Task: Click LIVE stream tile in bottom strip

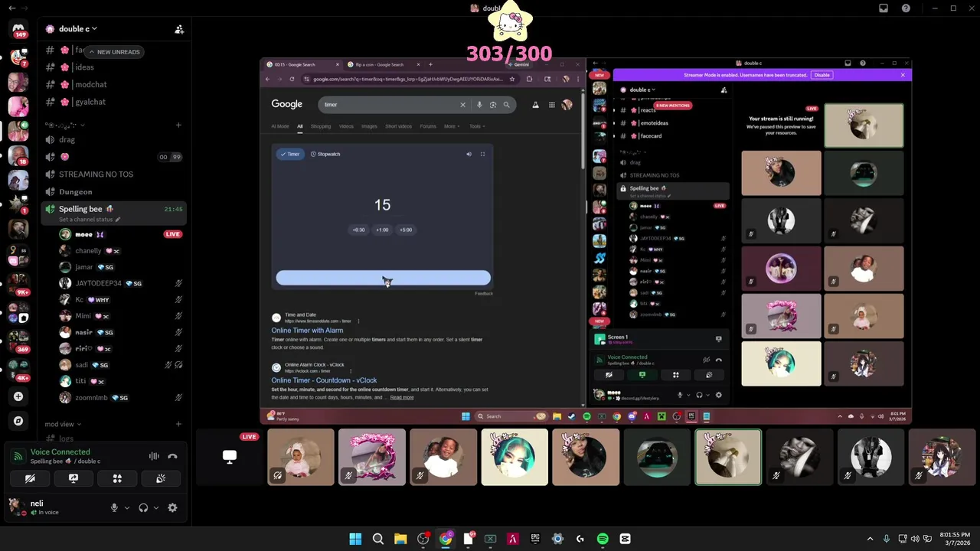Action: coord(229,457)
